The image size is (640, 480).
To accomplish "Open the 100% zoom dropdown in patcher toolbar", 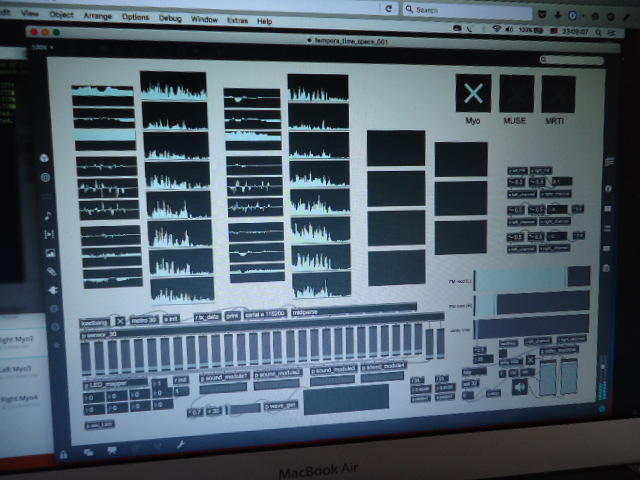I will pos(42,47).
